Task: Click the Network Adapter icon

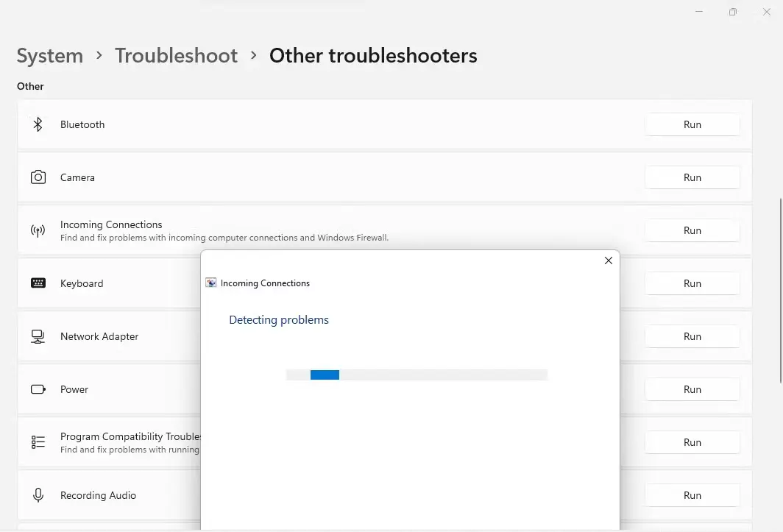Action: pyautogui.click(x=38, y=336)
